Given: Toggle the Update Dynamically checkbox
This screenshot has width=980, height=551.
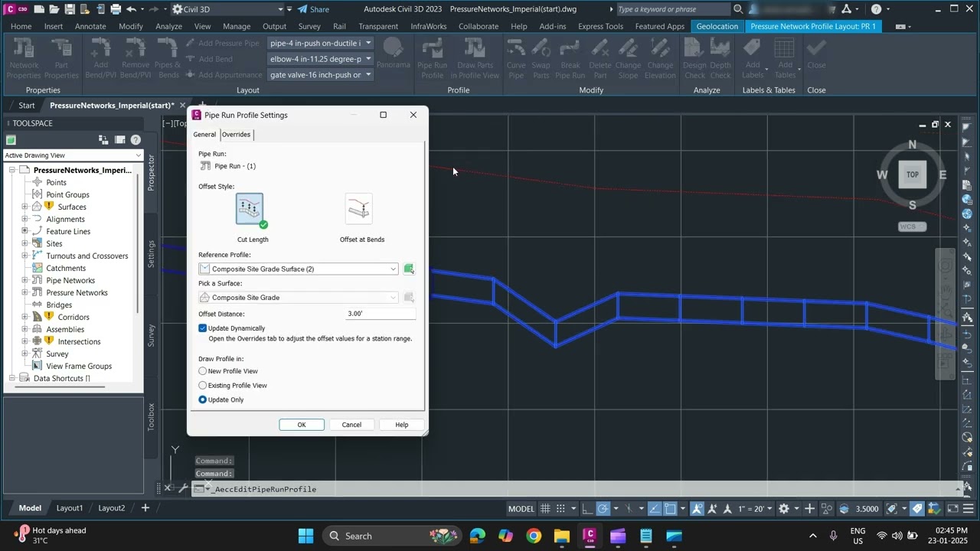Looking at the screenshot, I should (203, 328).
